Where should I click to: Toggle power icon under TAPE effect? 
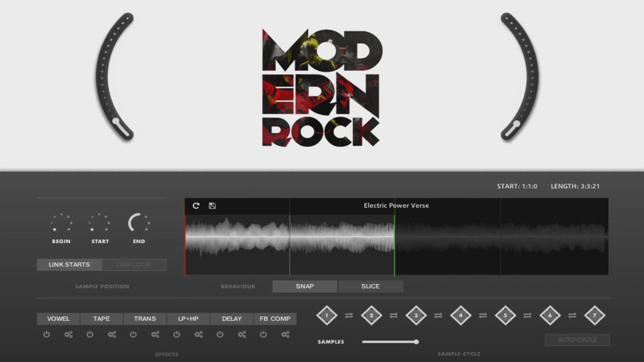click(90, 335)
